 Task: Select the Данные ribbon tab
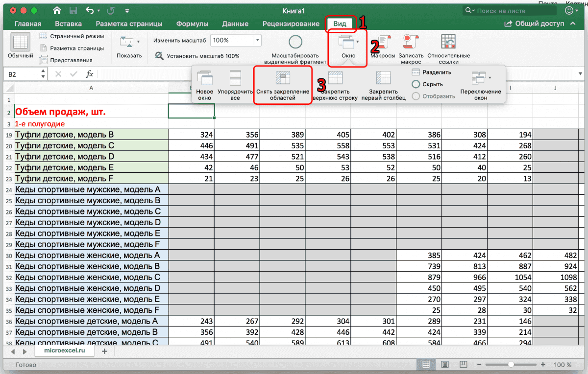tap(235, 23)
